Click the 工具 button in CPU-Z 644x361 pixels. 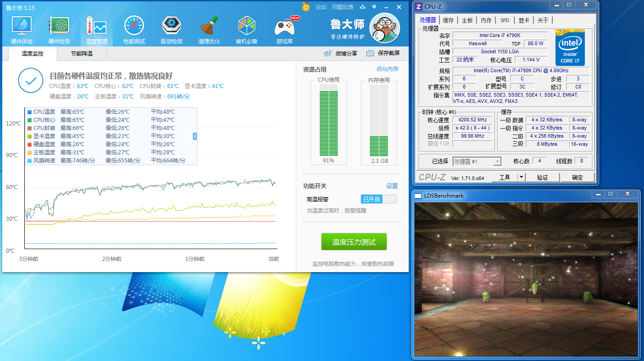[x=504, y=177]
